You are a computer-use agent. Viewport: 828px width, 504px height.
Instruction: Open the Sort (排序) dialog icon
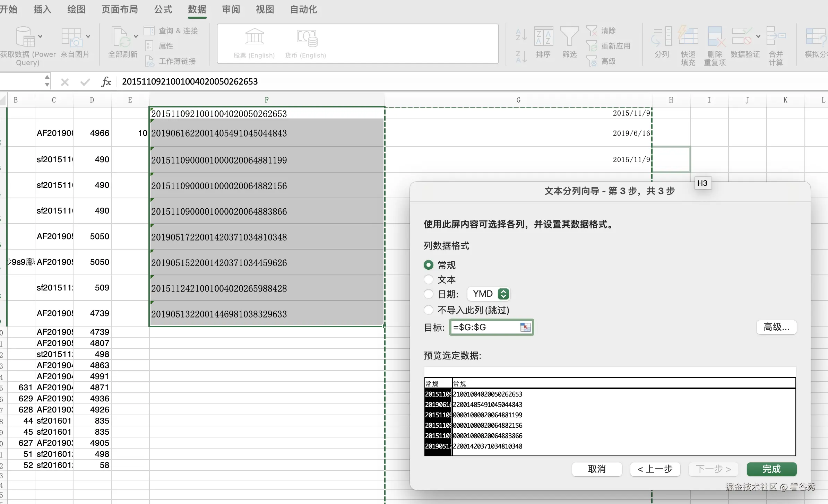tap(543, 37)
